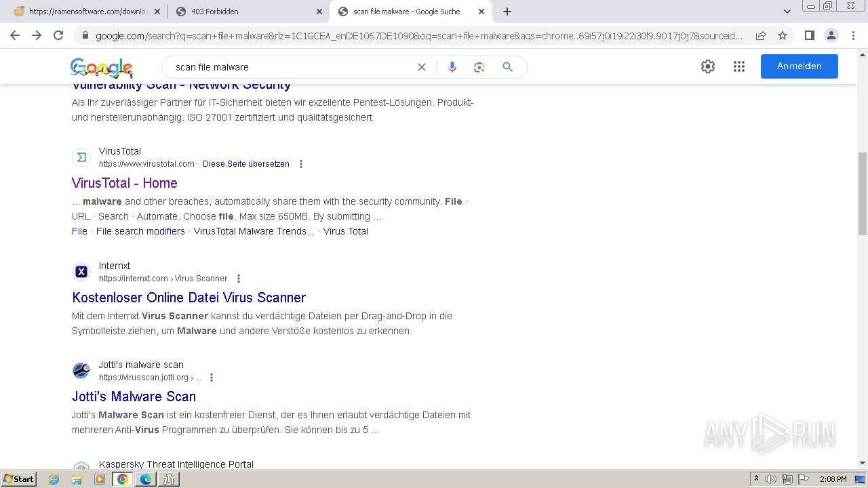Open Vulnerability Scan - Network Security link
Screen dimensions: 868x488
(181, 85)
